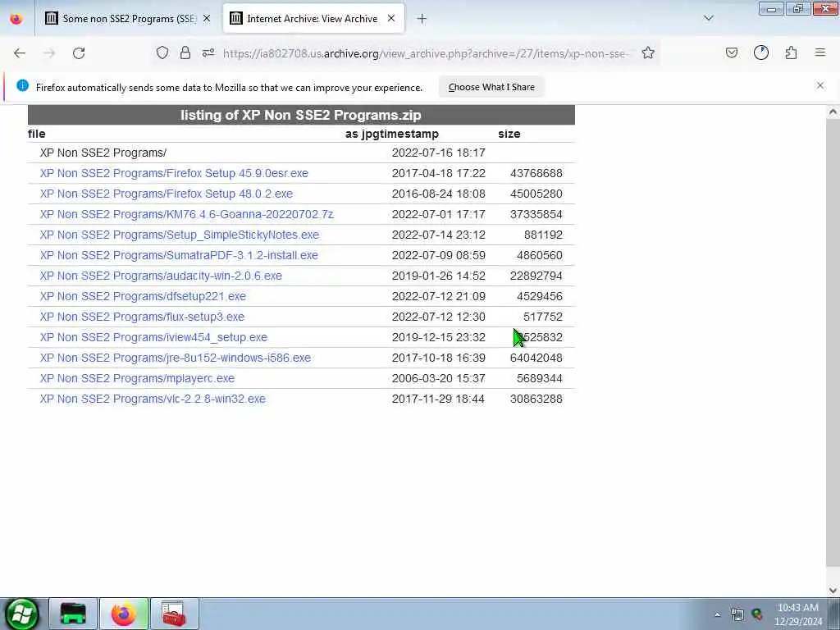Open the printer icon in the taskbar

pyautogui.click(x=73, y=614)
